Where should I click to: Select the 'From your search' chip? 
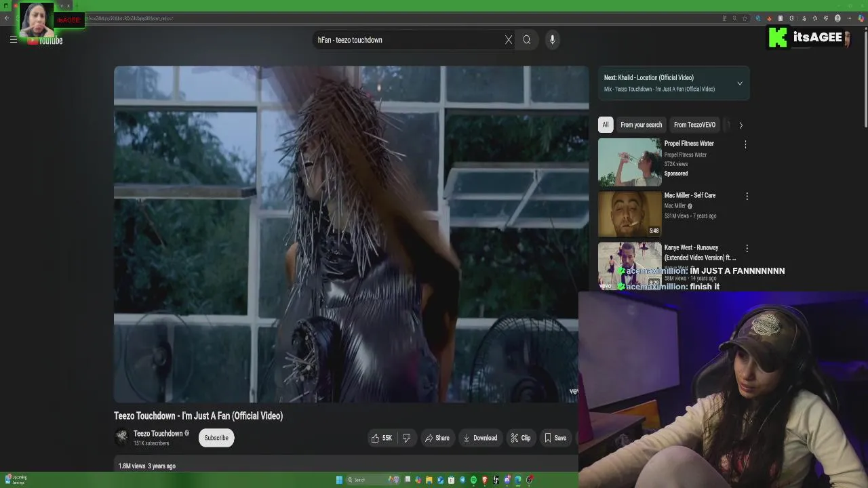point(641,125)
